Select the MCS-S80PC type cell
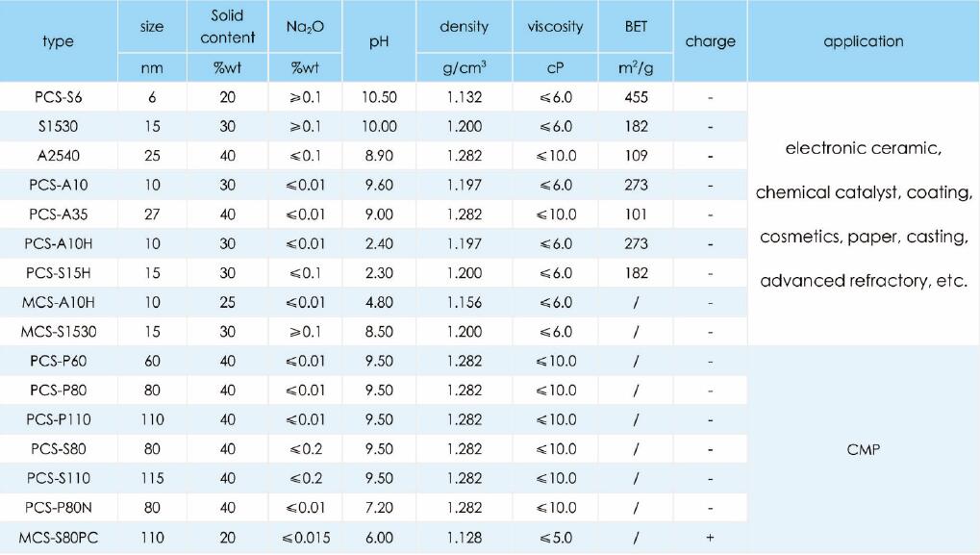The width and height of the screenshot is (980, 555). (58, 538)
